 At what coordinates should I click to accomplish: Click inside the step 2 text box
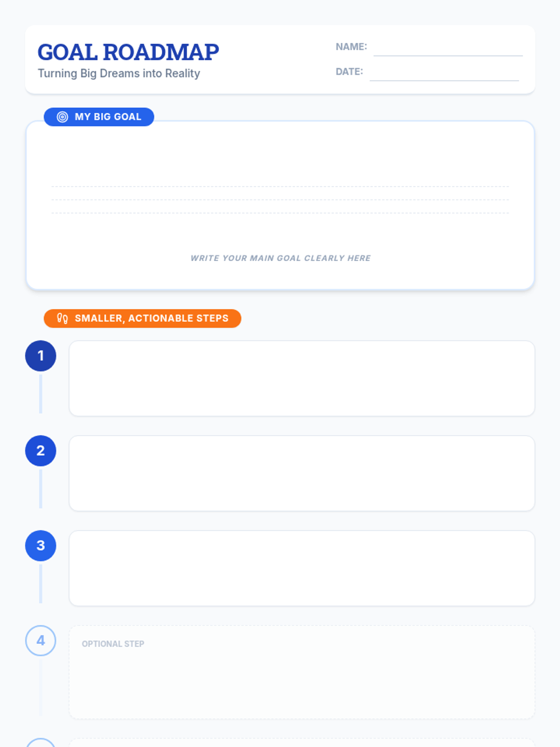[302, 473]
